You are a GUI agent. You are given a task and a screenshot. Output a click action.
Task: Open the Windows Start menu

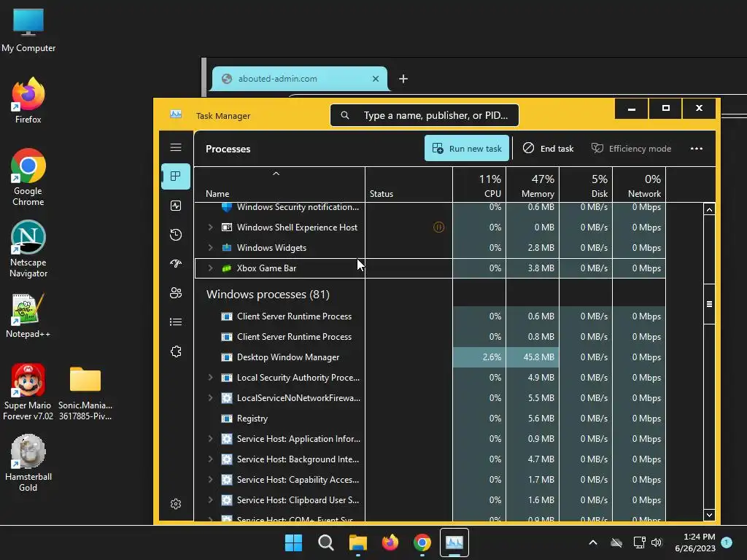click(293, 542)
